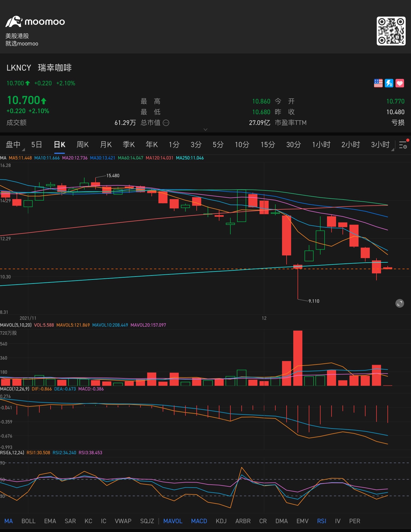The width and height of the screenshot is (411, 532).
Task: Toggle the MA indicator
Action: 9,521
